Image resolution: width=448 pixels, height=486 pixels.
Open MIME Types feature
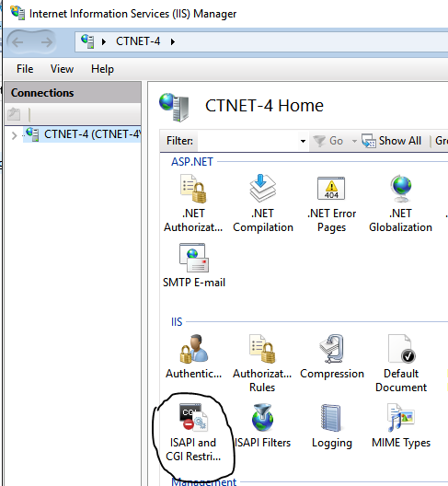[401, 426]
